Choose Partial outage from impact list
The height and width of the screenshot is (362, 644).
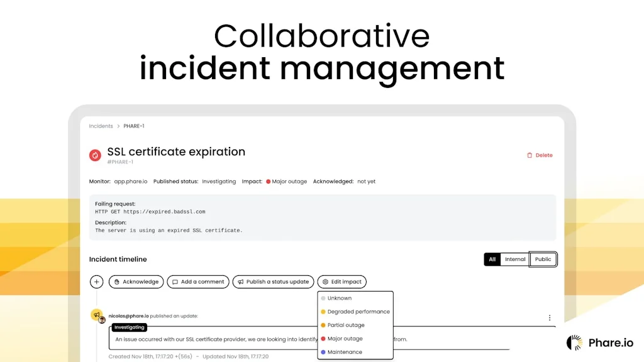point(345,326)
